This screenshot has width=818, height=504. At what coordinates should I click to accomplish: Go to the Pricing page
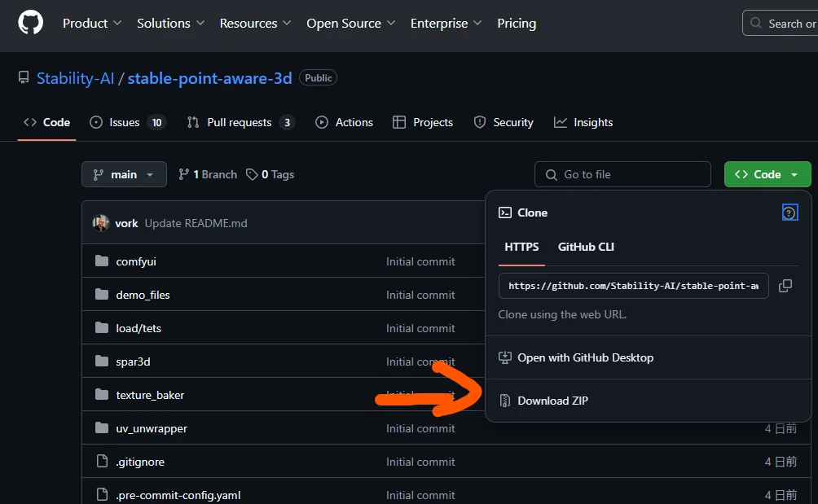coord(517,24)
